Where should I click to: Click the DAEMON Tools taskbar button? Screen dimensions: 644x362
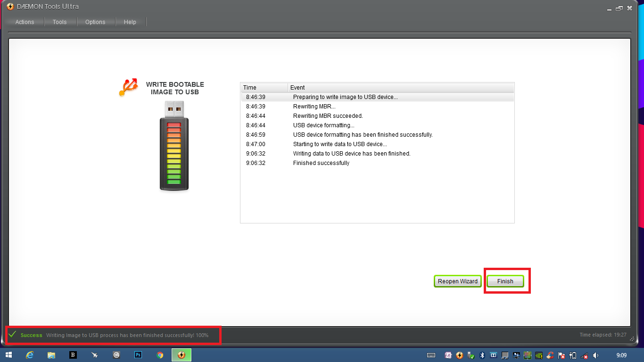click(182, 355)
